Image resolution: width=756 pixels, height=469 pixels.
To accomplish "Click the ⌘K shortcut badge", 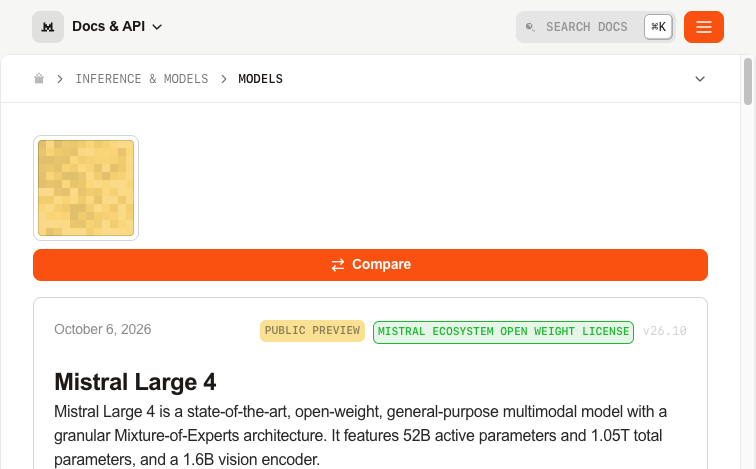I will tap(658, 27).
